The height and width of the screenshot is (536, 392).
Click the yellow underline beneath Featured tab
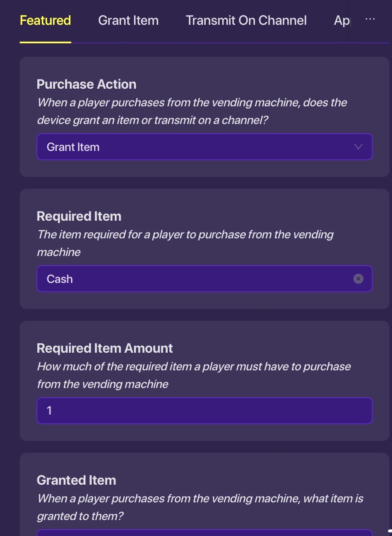45,42
